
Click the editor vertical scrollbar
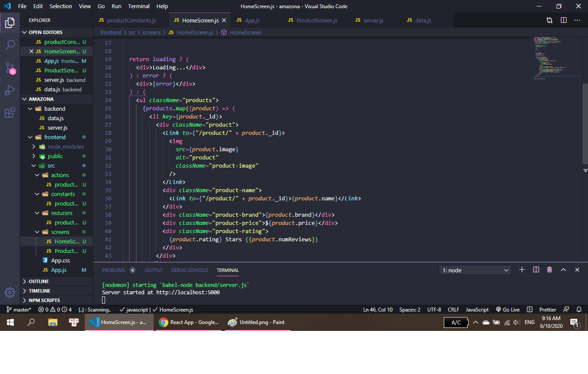[585, 124]
